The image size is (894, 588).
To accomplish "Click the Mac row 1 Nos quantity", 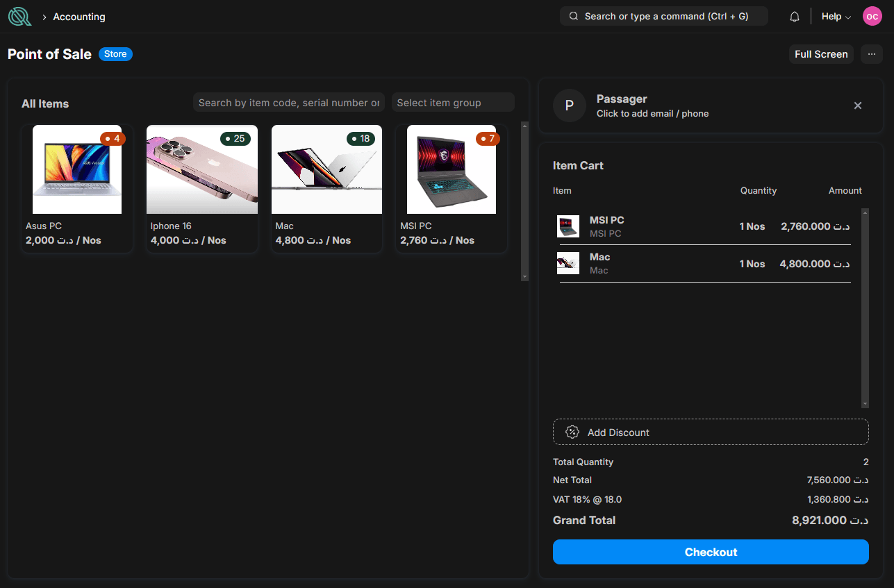I will point(752,264).
